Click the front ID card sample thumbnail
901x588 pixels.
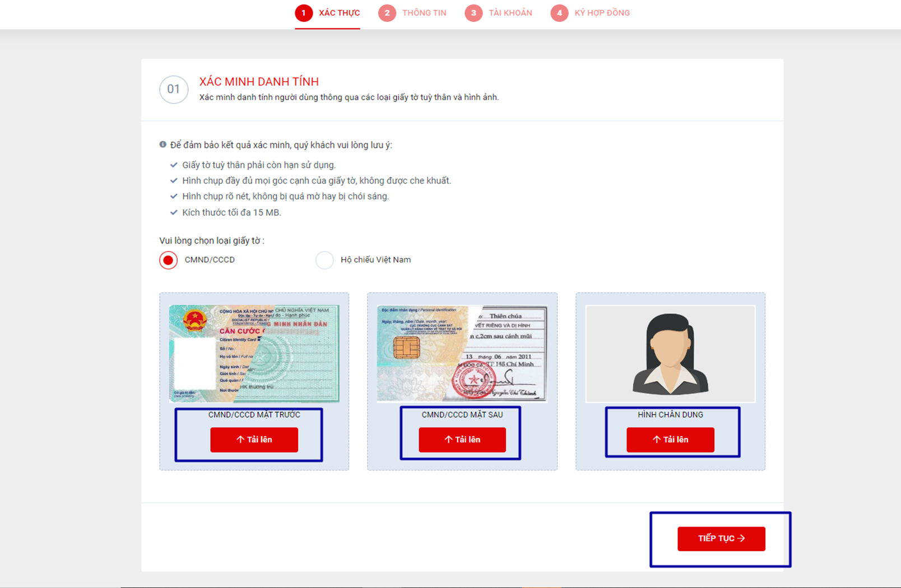coord(254,354)
